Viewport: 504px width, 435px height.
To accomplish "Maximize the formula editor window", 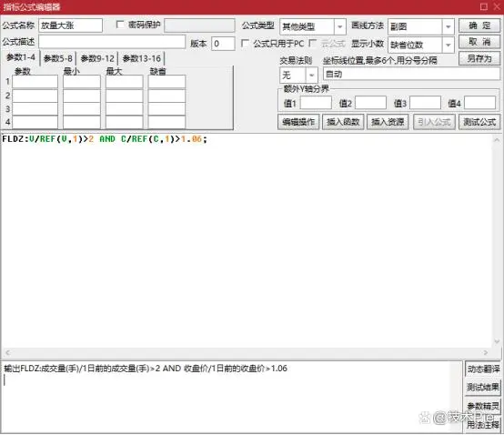I will tap(483, 6).
